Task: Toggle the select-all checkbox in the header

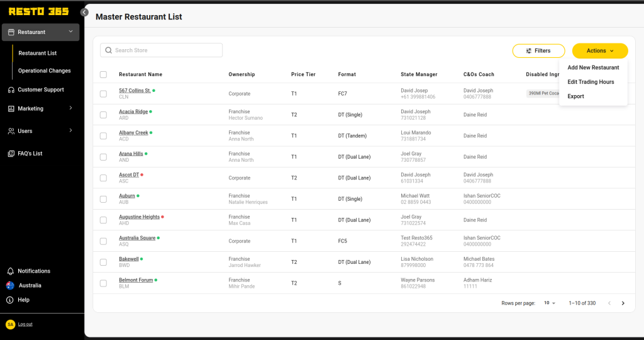Action: tap(104, 74)
